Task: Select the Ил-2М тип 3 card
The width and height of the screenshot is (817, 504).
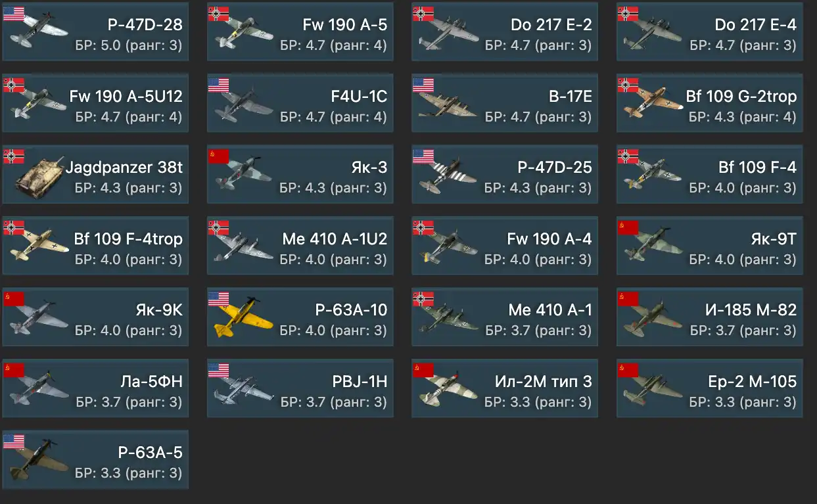Action: pyautogui.click(x=505, y=388)
